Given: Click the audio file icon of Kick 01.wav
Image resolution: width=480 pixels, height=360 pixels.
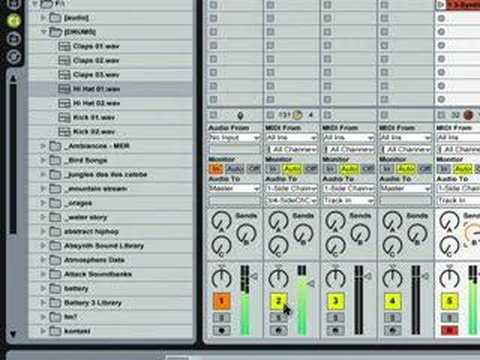Looking at the screenshot, I should point(64,117).
